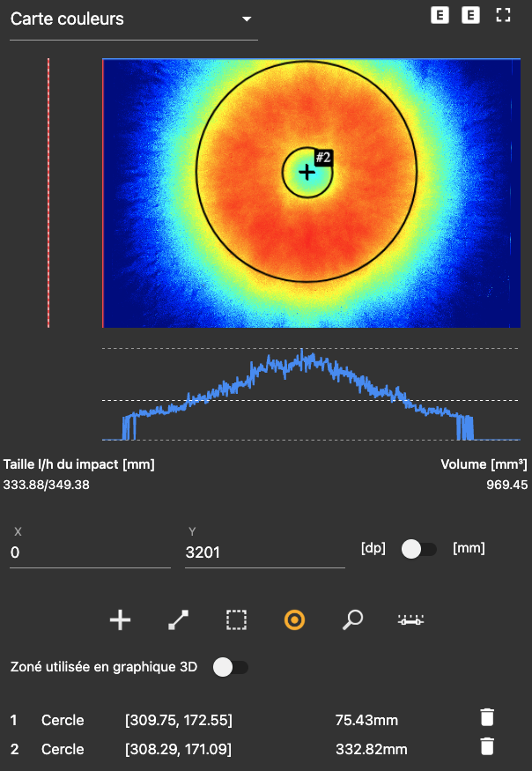Click the second E export icon
The width and height of the screenshot is (532, 771).
coord(471,16)
